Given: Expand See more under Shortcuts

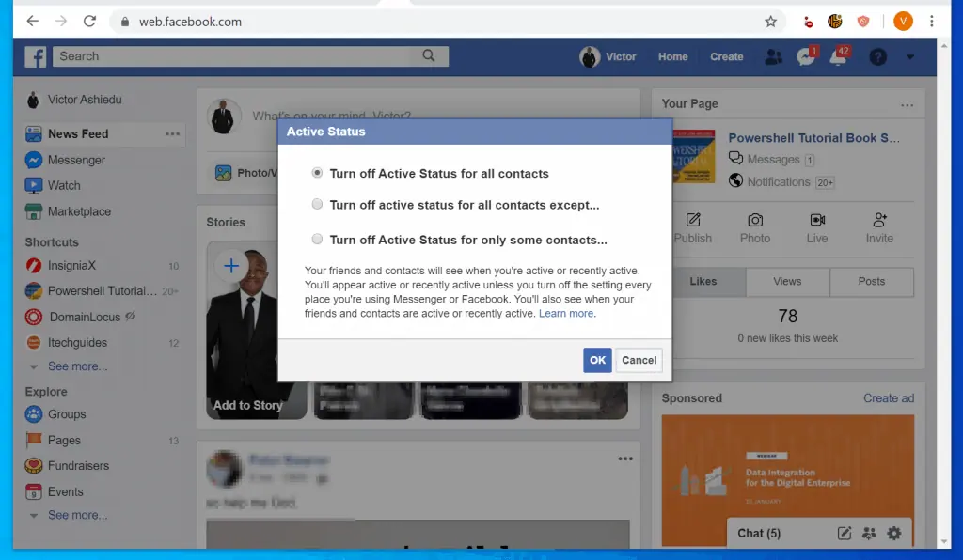Looking at the screenshot, I should [x=78, y=366].
